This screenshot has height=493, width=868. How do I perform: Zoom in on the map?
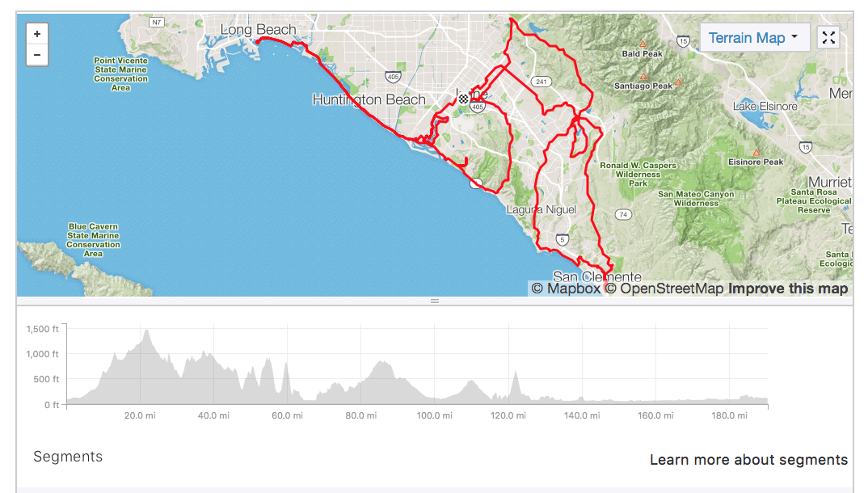pos(37,34)
